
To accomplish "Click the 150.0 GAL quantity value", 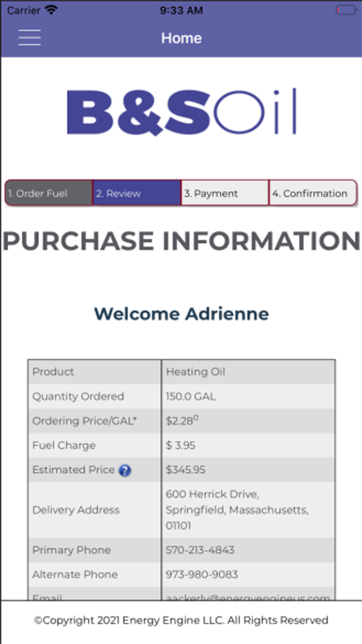I will [191, 397].
